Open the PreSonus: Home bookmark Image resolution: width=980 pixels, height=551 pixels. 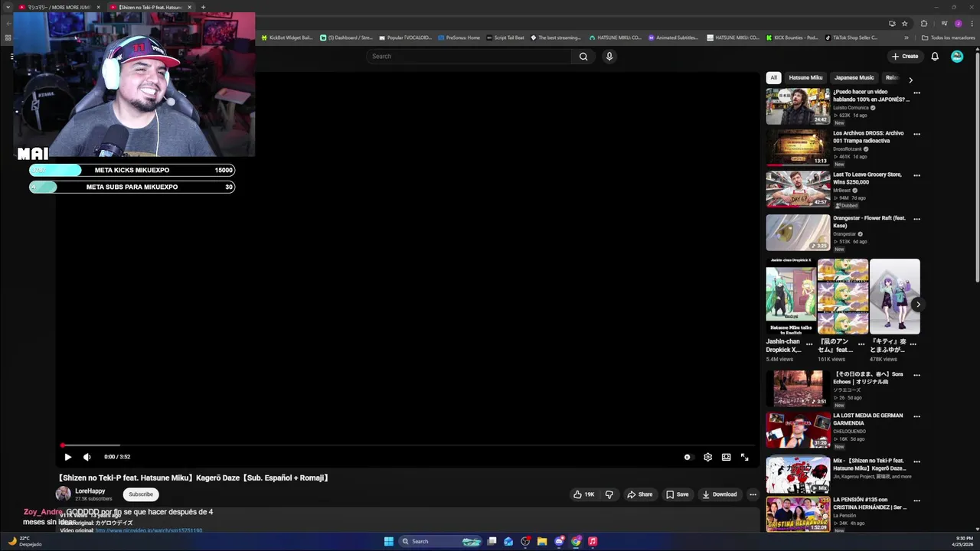(x=459, y=37)
